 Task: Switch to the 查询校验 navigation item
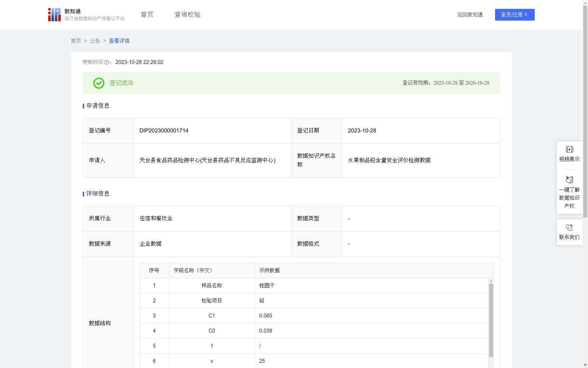coord(187,14)
